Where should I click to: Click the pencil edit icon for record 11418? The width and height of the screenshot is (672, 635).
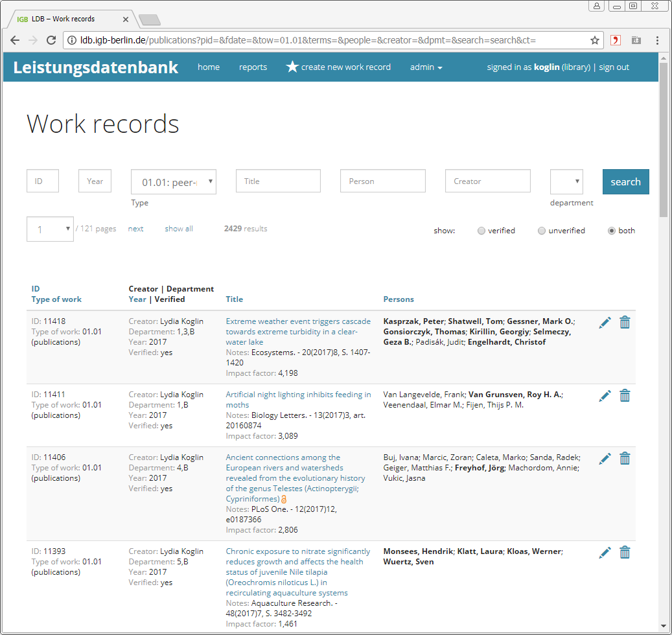click(605, 323)
